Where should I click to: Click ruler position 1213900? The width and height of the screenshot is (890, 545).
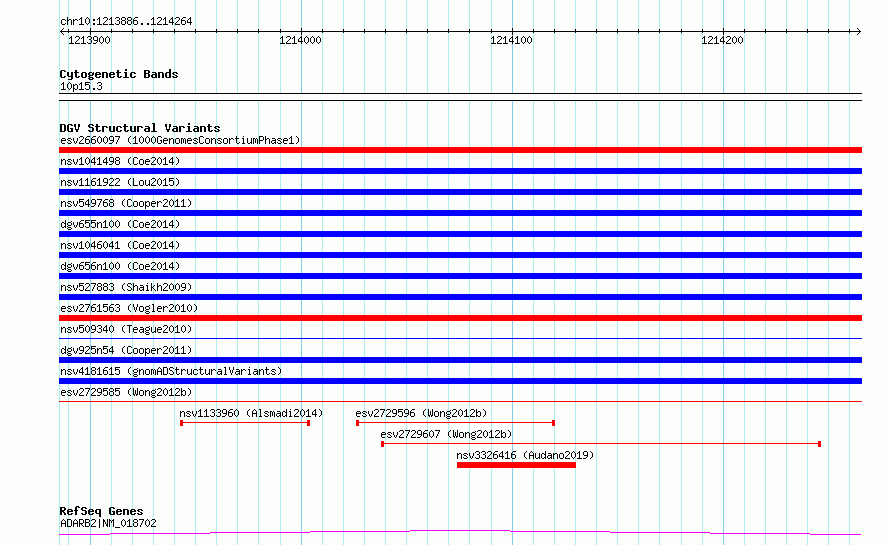pyautogui.click(x=89, y=40)
